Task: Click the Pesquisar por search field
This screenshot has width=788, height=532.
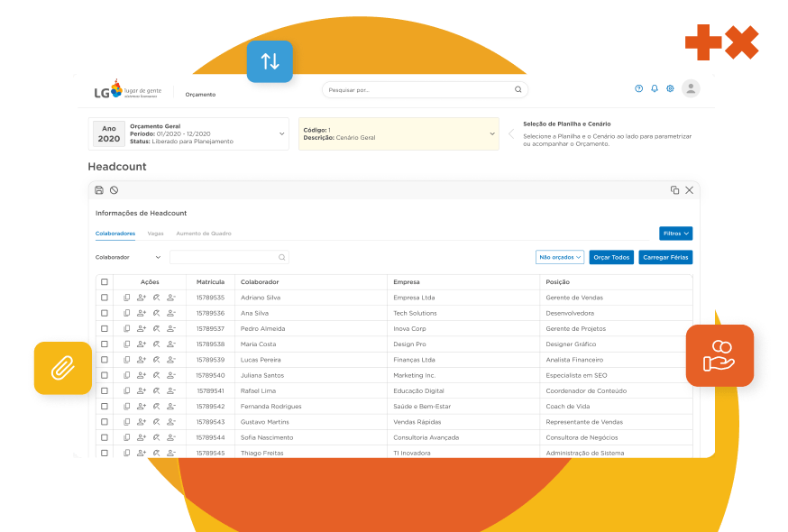Action: click(x=419, y=90)
